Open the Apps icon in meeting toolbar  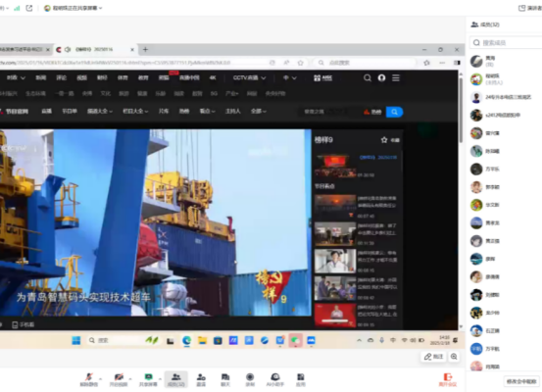click(x=301, y=379)
